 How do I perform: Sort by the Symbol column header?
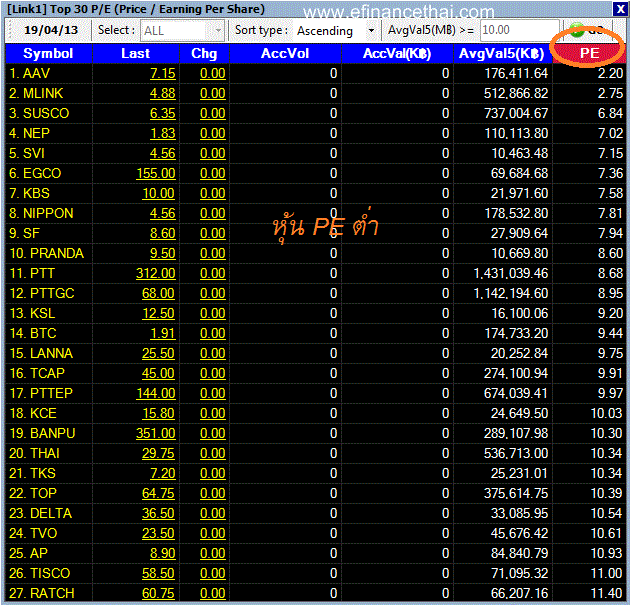click(x=48, y=54)
